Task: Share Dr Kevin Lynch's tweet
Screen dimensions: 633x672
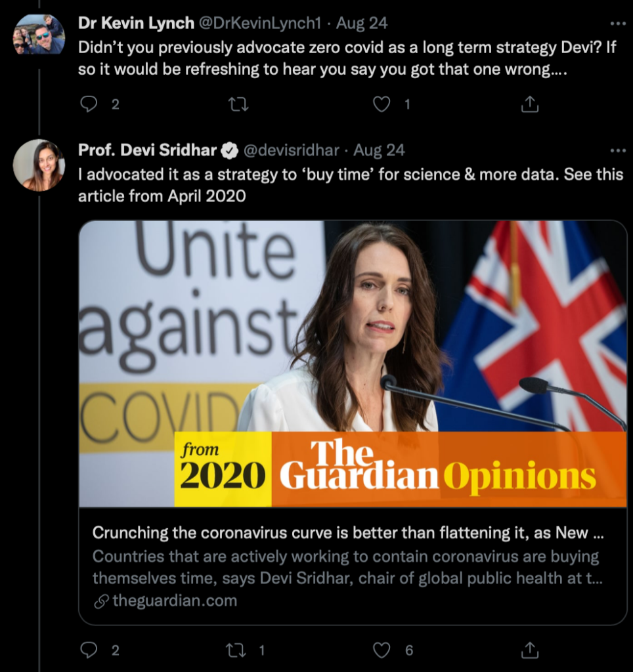Action: pos(530,104)
